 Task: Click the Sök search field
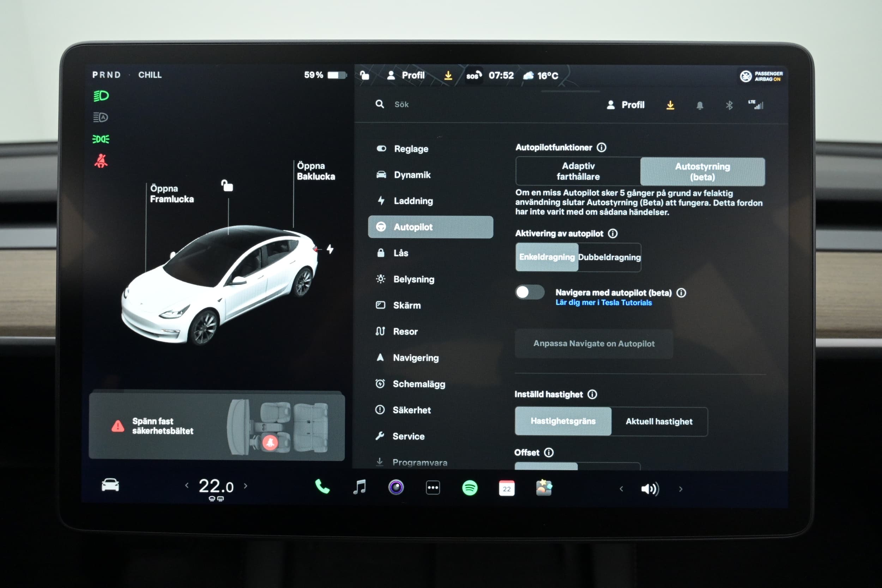click(x=401, y=105)
